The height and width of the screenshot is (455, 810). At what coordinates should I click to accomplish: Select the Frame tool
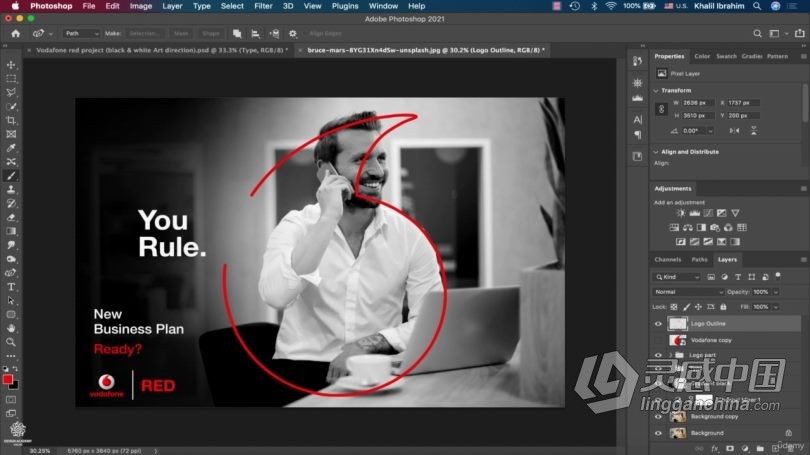11,134
